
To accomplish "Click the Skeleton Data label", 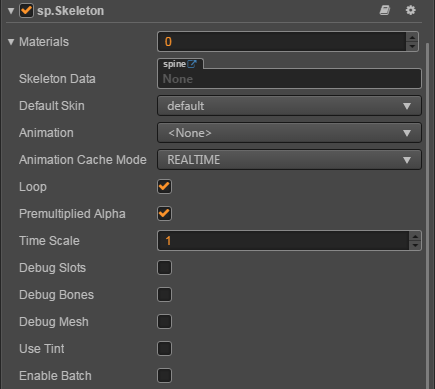I will (x=57, y=79).
